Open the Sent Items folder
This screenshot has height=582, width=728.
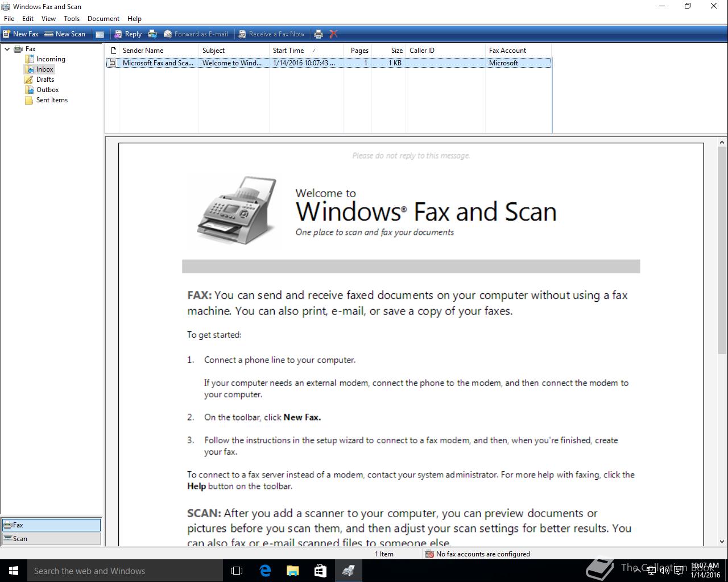[x=52, y=100]
